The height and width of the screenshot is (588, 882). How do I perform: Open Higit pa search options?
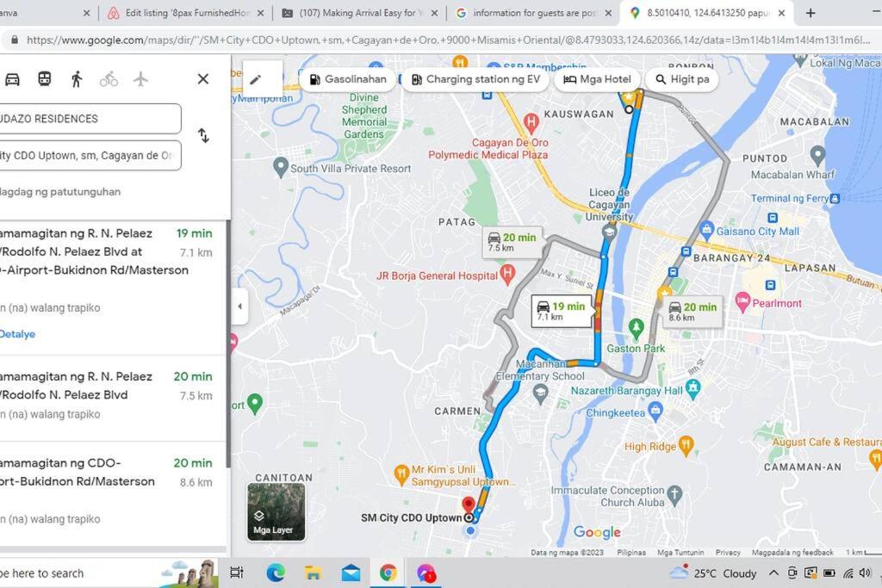click(x=682, y=79)
